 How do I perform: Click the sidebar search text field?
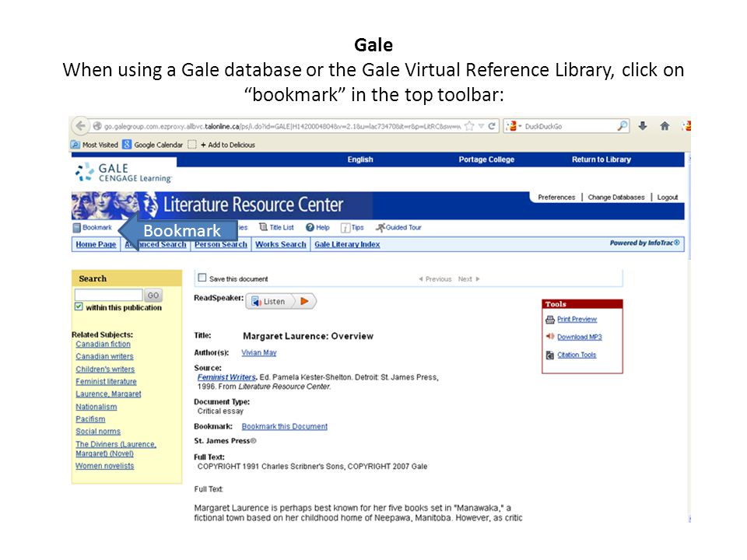tap(109, 295)
